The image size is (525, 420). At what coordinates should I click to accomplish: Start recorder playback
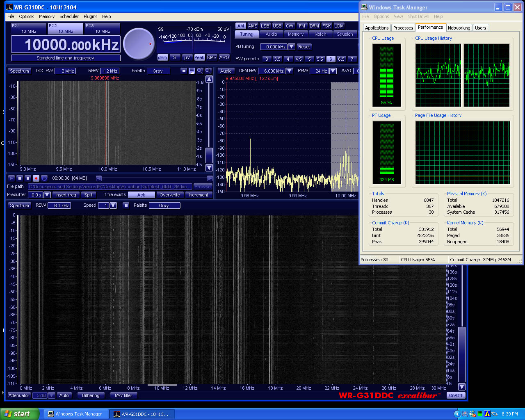(x=11, y=178)
